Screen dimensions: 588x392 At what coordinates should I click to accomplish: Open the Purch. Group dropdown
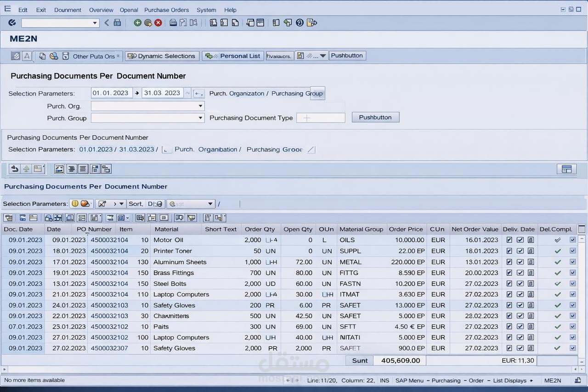pyautogui.click(x=200, y=118)
